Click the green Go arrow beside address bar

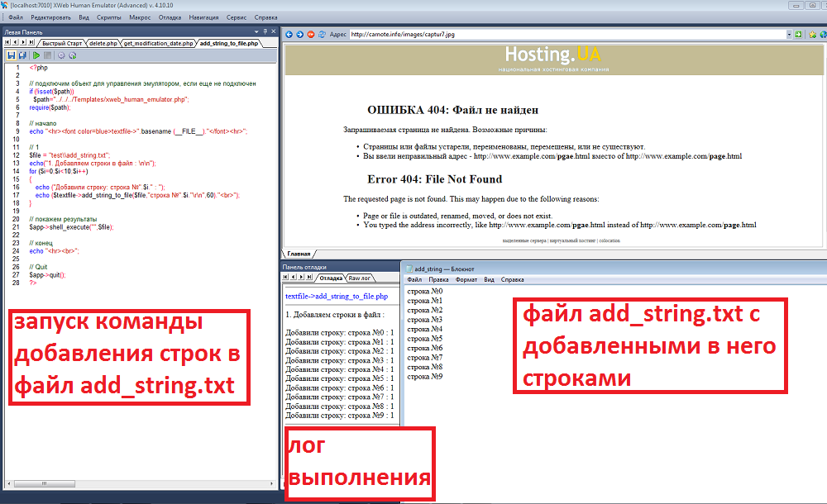coord(799,34)
